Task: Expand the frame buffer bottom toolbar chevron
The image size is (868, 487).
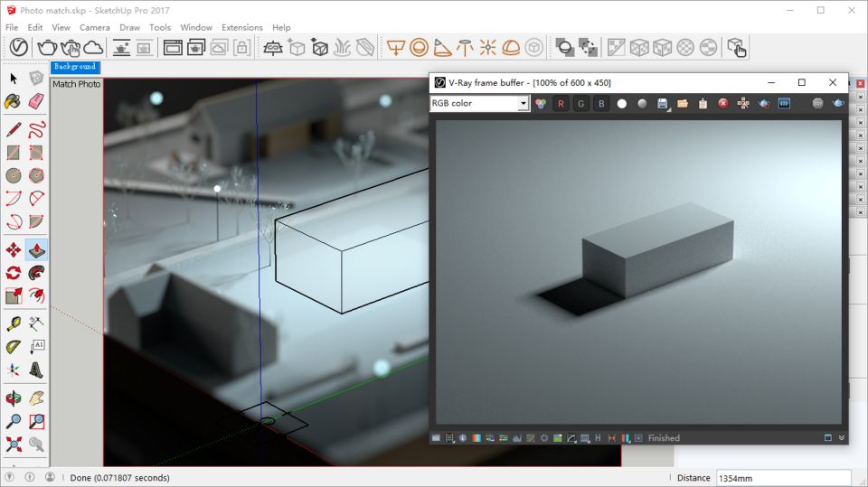Action: click(842, 438)
